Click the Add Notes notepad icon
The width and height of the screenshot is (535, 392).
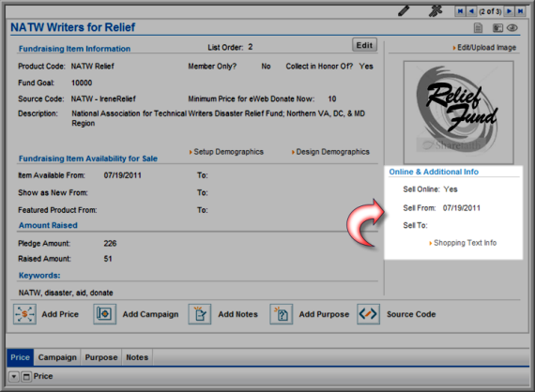pos(200,314)
